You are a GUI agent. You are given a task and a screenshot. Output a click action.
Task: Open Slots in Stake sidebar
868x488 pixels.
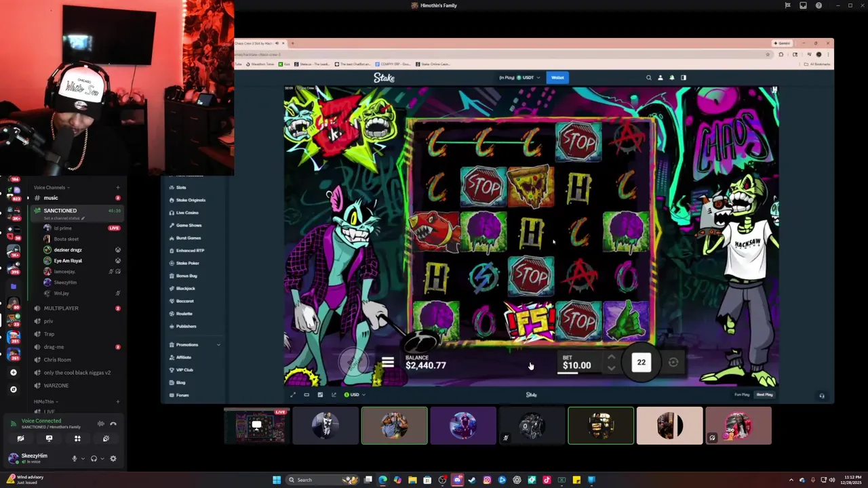click(181, 187)
